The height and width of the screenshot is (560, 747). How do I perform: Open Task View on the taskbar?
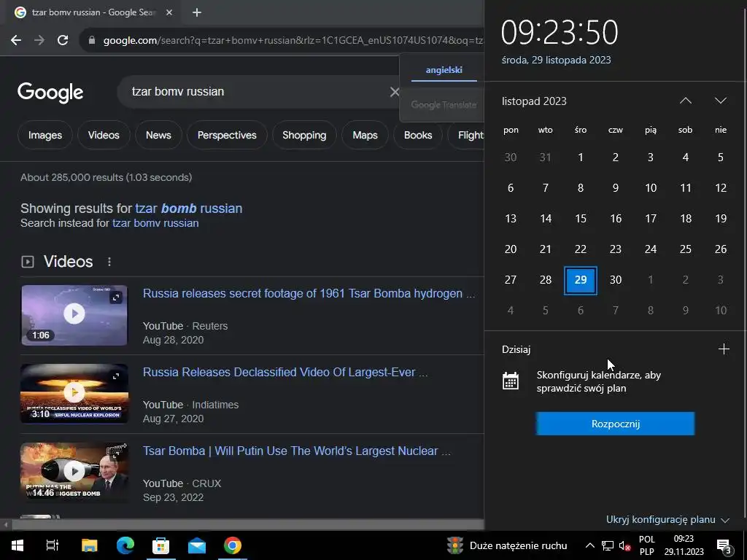click(53, 545)
